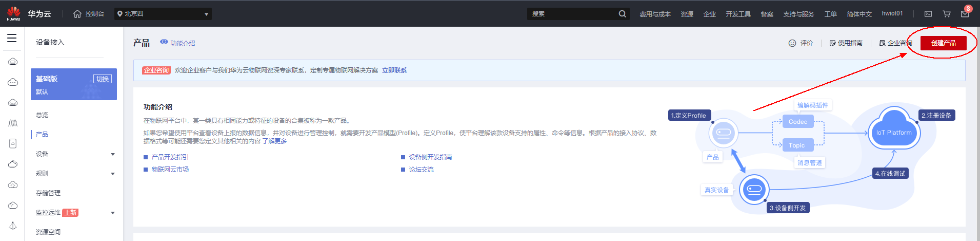
Task: Click 工单 in the top bar
Action: (x=830, y=14)
